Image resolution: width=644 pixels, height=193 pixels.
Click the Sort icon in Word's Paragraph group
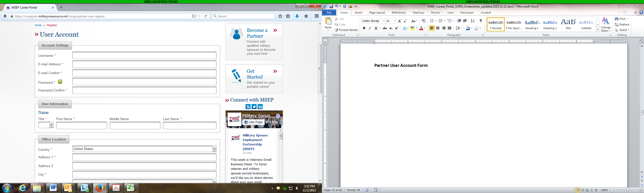tap(472, 21)
